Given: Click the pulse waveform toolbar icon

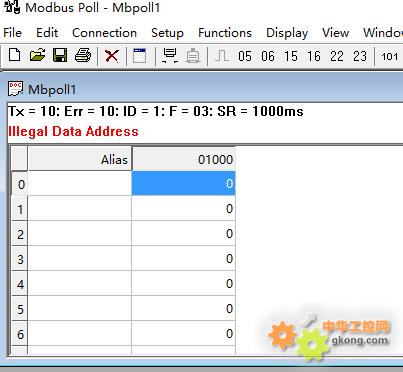Looking at the screenshot, I should (x=222, y=56).
